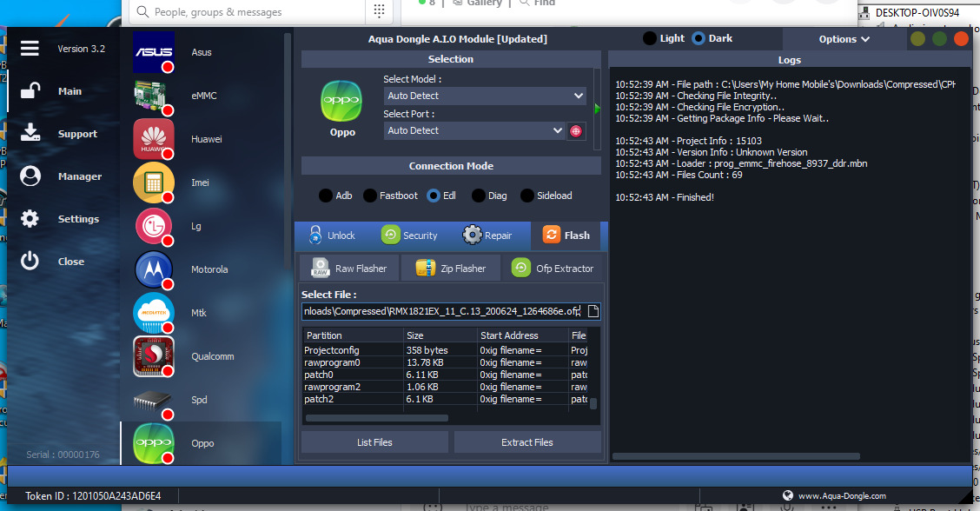Viewport: 980px width, 511px height.
Task: Switch to Dark theme
Action: point(712,38)
